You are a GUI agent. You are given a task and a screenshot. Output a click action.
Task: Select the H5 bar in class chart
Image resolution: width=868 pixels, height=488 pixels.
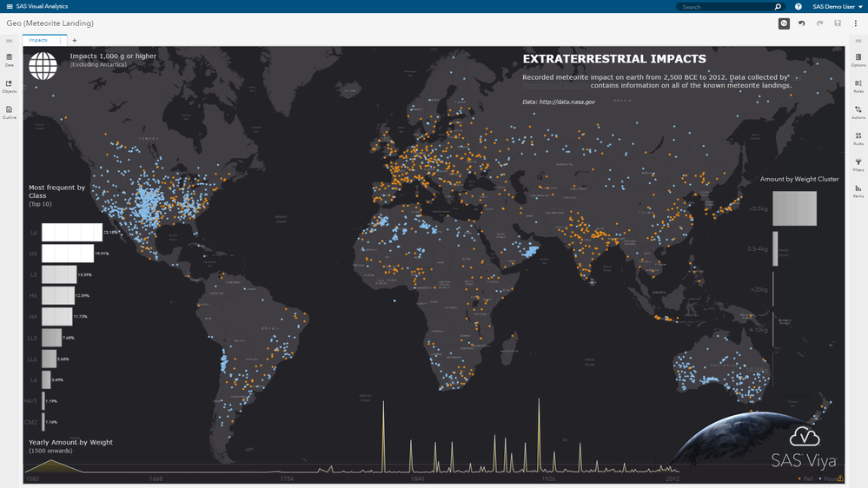tap(68, 254)
